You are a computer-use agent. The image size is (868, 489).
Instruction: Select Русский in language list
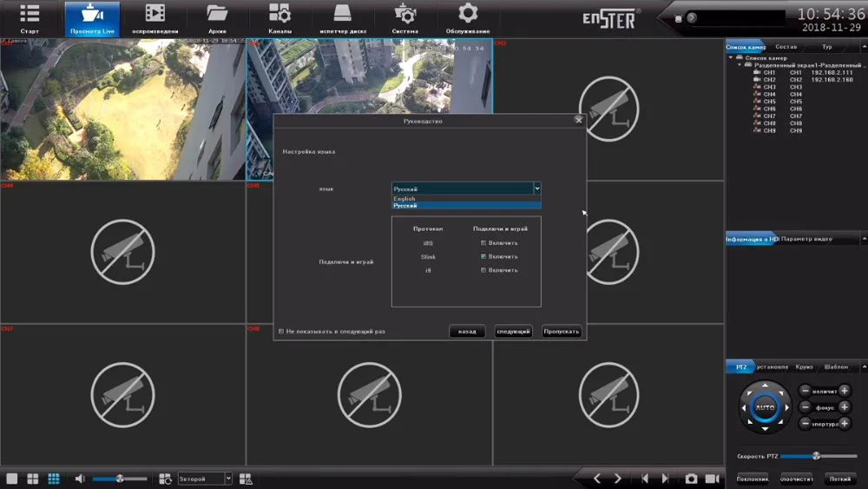click(x=466, y=206)
